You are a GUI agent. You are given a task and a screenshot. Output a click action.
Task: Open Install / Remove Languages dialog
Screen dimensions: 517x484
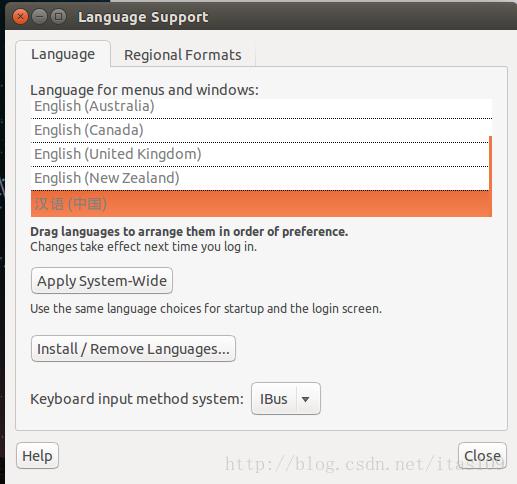[x=133, y=349]
